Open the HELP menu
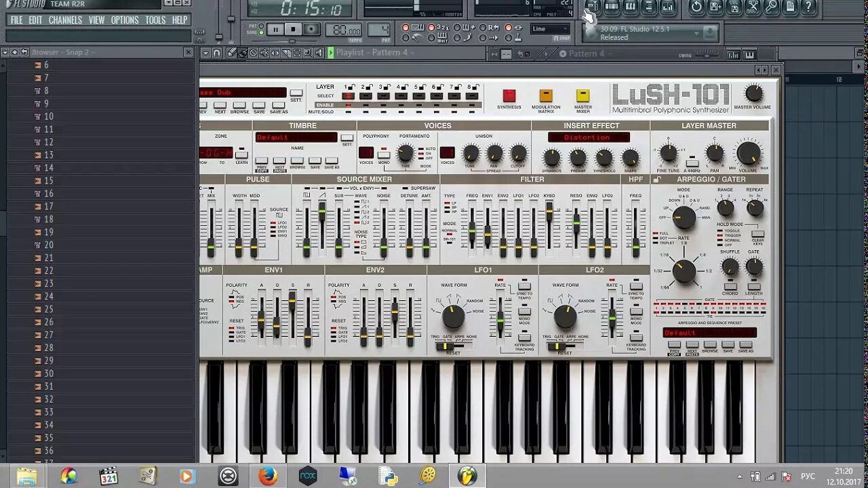868x488 pixels. [x=180, y=20]
